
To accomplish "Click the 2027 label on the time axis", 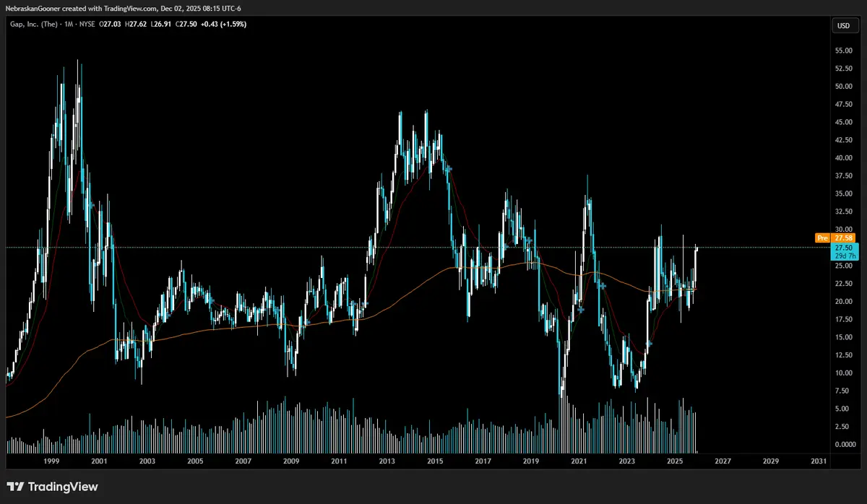I will (722, 461).
